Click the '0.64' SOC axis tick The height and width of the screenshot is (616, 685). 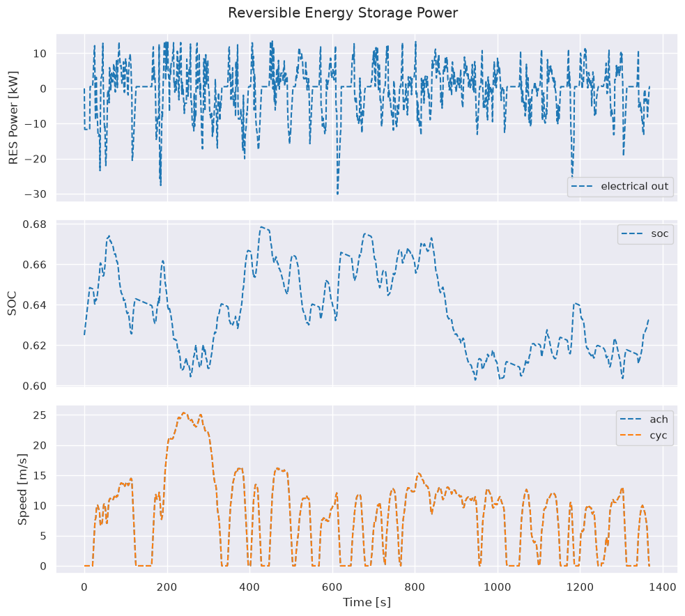(35, 305)
